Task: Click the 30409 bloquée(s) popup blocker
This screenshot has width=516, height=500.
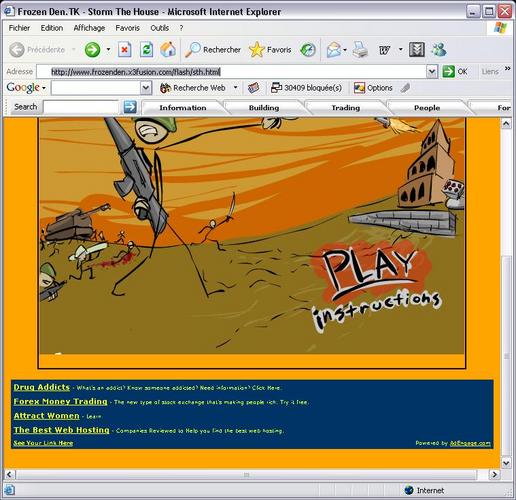Action: 306,88
